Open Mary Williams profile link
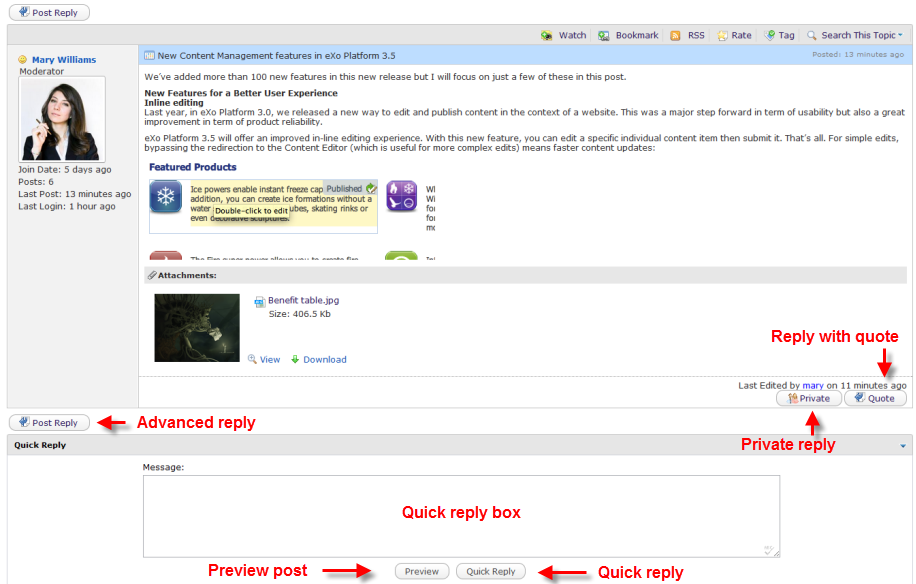The image size is (916, 584). click(x=64, y=60)
